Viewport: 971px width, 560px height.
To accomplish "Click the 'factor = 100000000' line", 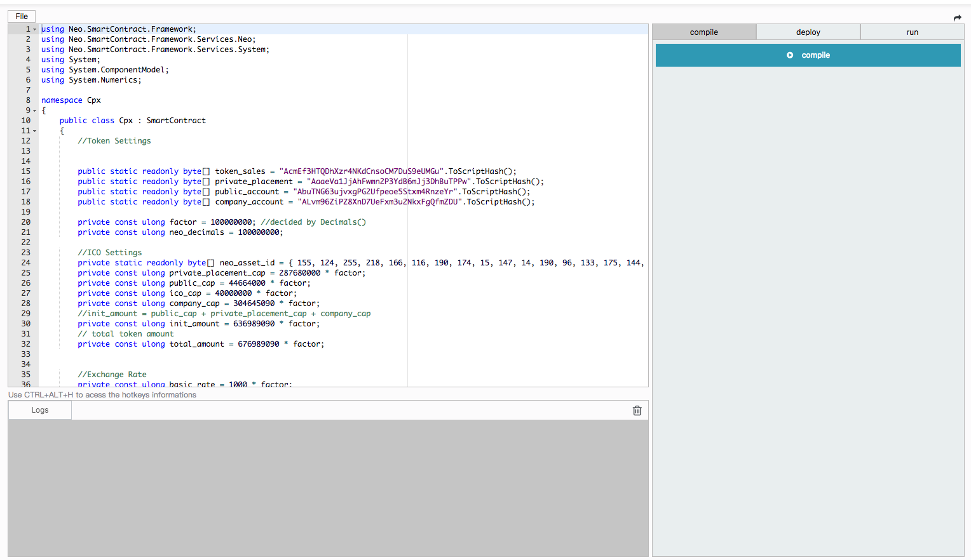I will click(222, 222).
